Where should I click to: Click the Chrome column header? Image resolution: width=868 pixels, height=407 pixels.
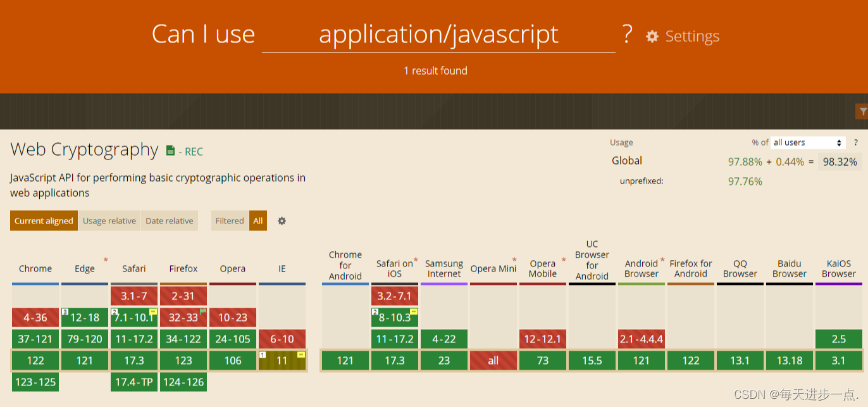click(35, 268)
